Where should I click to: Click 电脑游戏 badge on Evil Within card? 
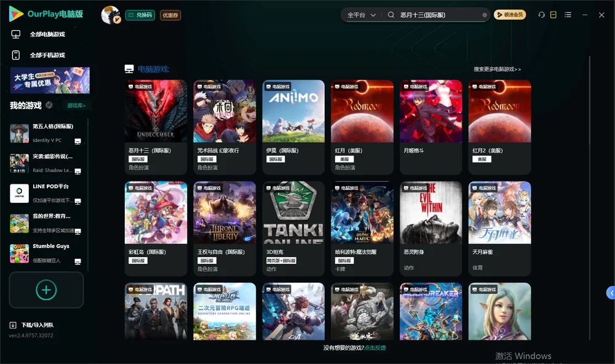(415, 188)
